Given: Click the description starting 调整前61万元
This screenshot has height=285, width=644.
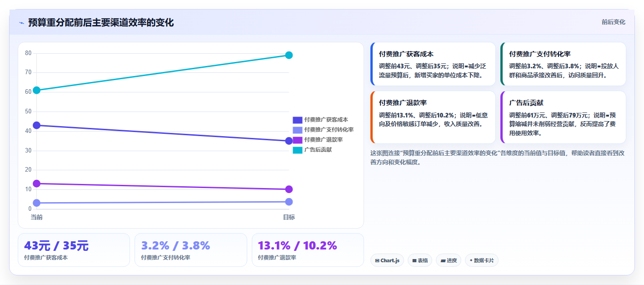Looking at the screenshot, I should click(x=564, y=124).
